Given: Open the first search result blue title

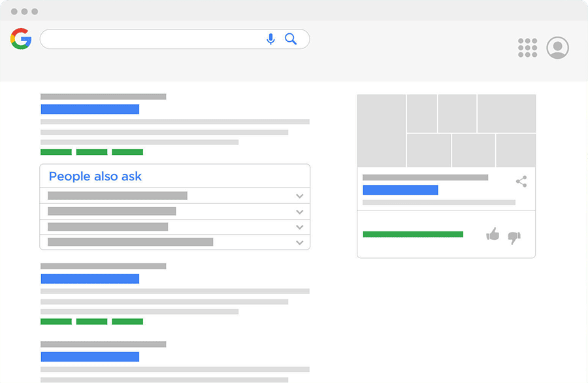Looking at the screenshot, I should [x=90, y=109].
